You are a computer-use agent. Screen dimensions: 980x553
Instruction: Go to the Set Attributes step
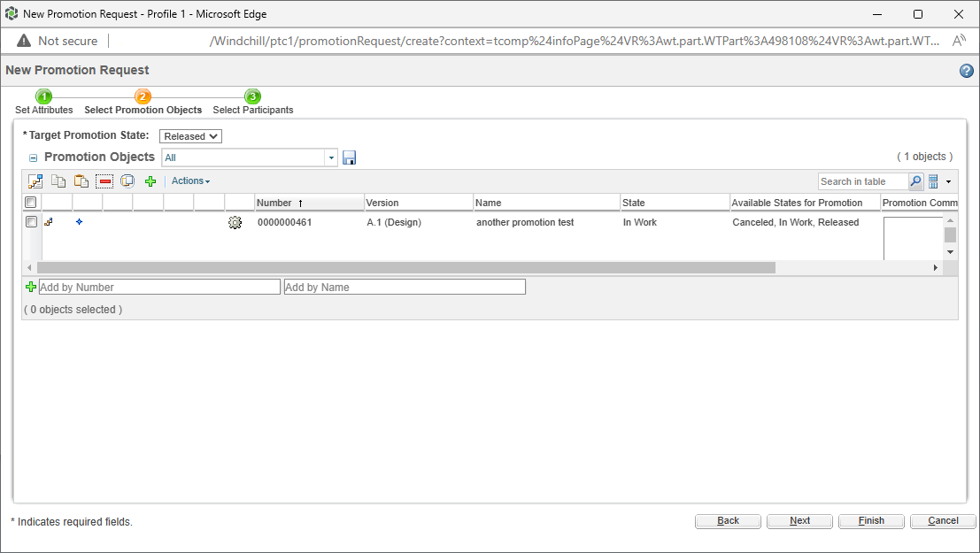click(x=43, y=101)
